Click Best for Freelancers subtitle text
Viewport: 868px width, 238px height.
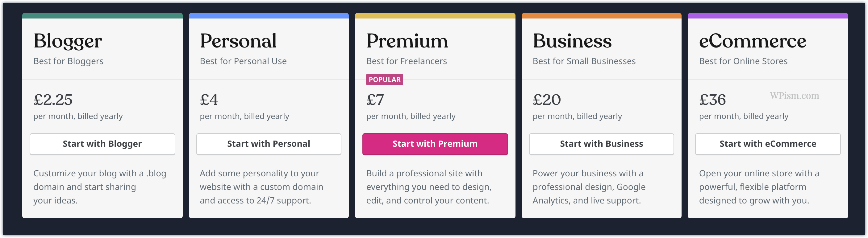pos(406,61)
